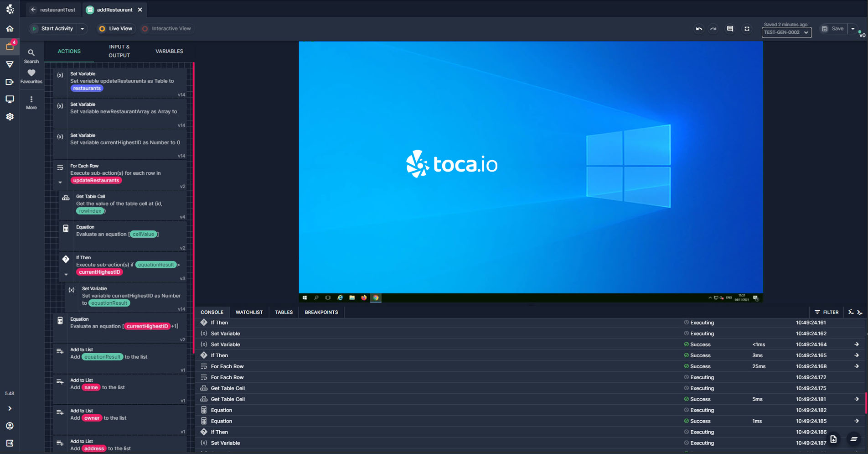Open the Settings gear in sidebar
Viewport: 868px width, 454px height.
(x=10, y=117)
